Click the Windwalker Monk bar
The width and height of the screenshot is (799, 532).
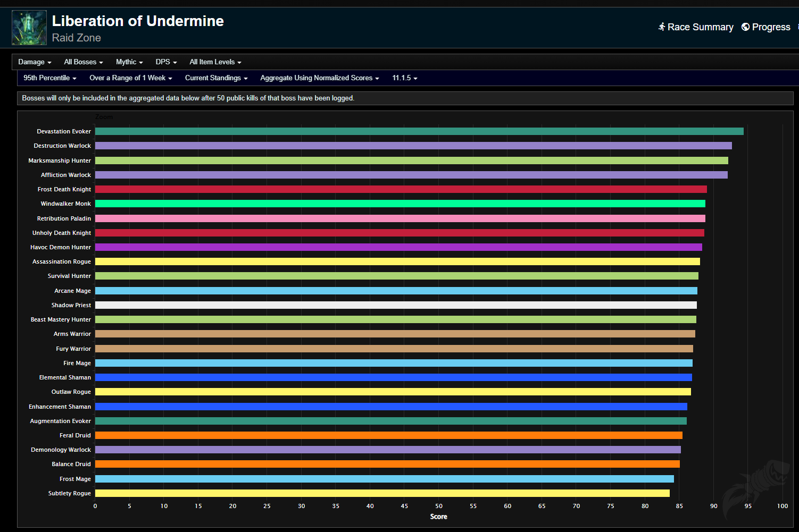pyautogui.click(x=400, y=204)
